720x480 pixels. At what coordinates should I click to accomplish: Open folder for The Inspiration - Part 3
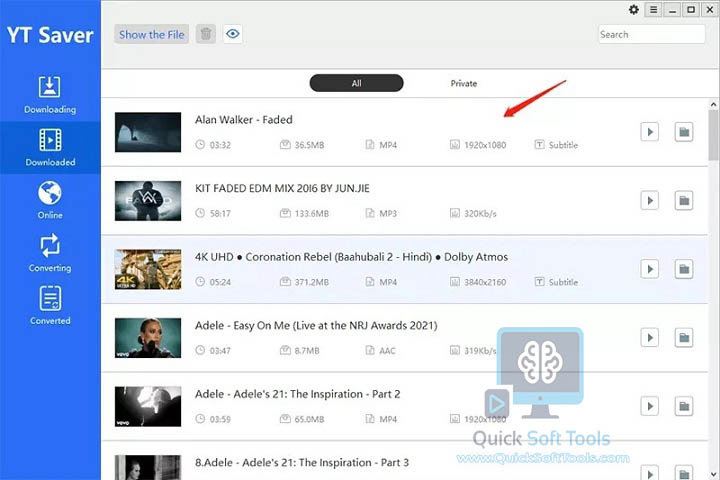pos(684,473)
